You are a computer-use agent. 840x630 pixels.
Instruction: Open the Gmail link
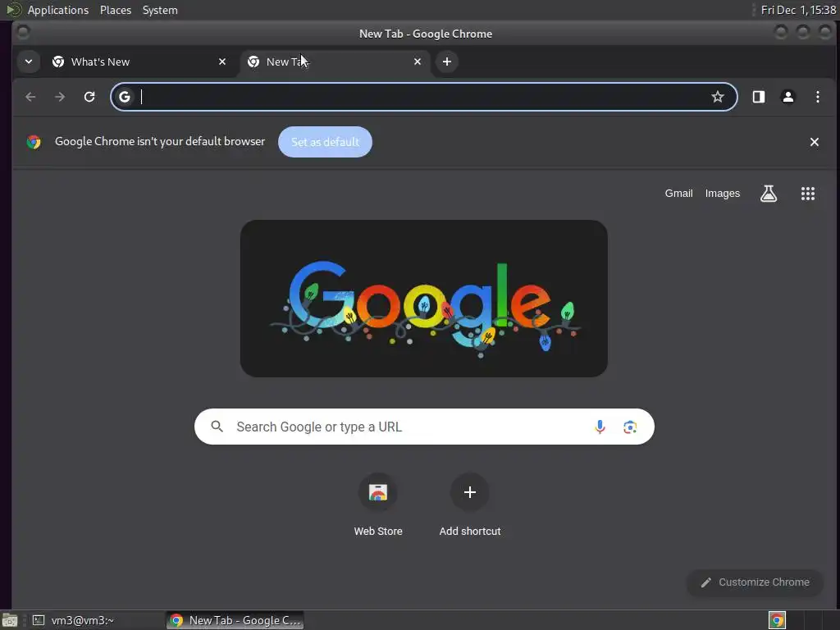click(678, 194)
